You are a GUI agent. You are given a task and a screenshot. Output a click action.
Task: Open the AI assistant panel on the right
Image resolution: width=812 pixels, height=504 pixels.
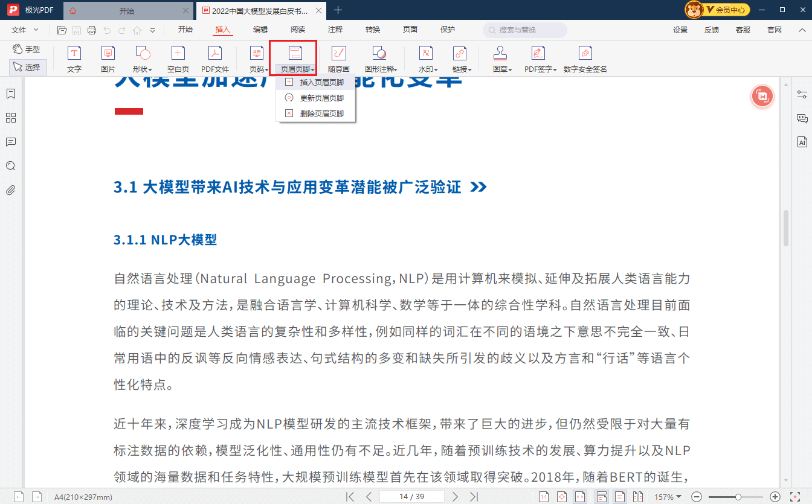pos(802,142)
